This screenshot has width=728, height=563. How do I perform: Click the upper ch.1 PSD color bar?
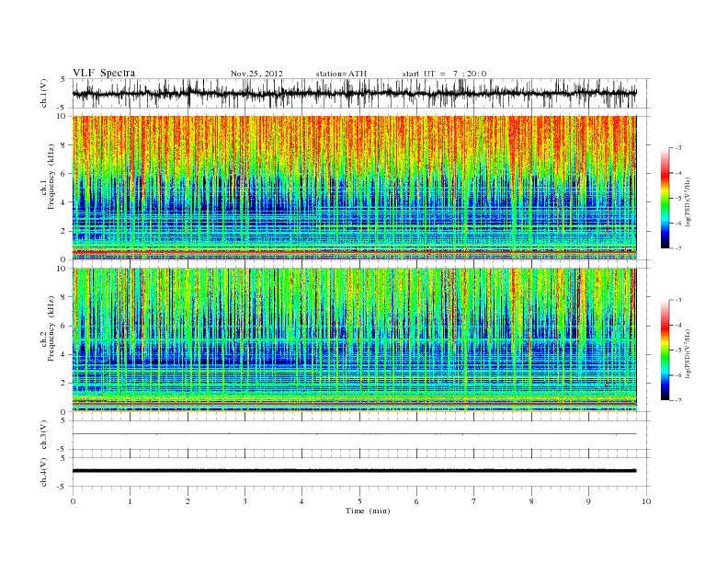[665, 198]
